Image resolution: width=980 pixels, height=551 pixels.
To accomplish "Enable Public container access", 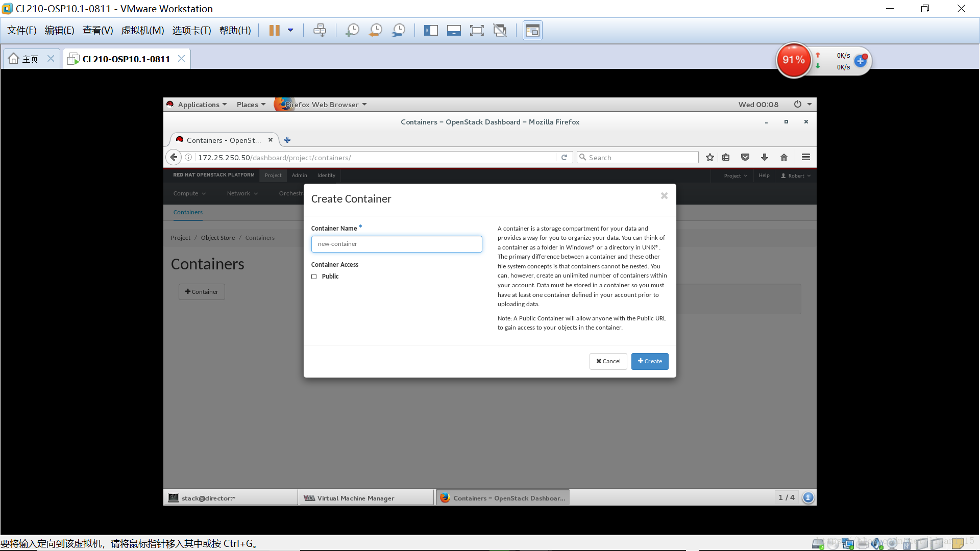I will [314, 276].
